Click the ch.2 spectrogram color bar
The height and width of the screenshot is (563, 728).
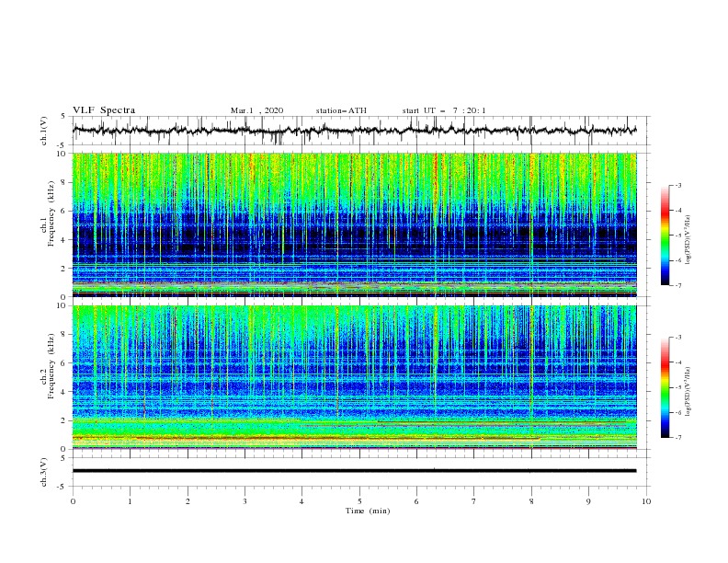665,387
